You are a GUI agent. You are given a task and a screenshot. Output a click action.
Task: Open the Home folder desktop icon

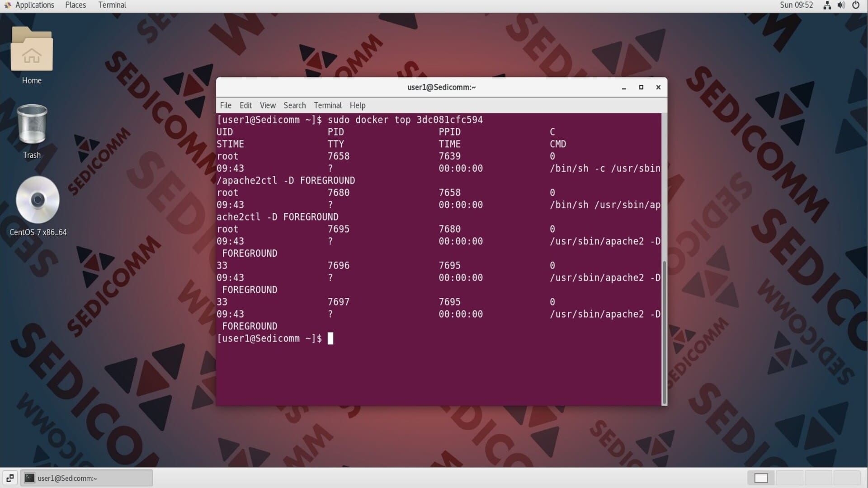[32, 50]
